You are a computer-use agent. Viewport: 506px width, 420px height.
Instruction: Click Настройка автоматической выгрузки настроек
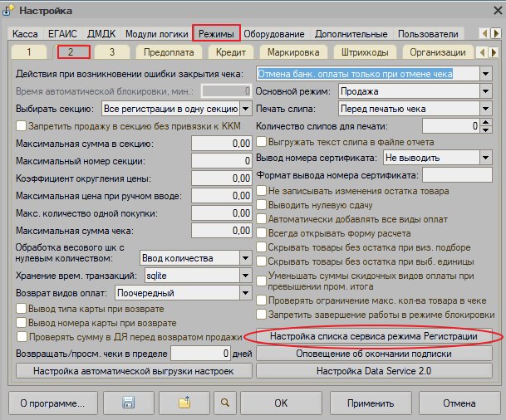coord(134,371)
